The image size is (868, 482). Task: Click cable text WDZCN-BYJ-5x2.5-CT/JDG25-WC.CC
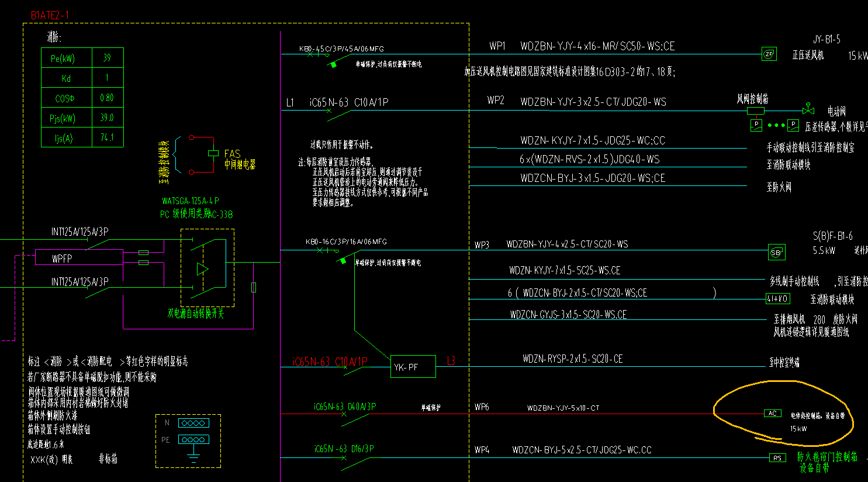pyautogui.click(x=582, y=450)
